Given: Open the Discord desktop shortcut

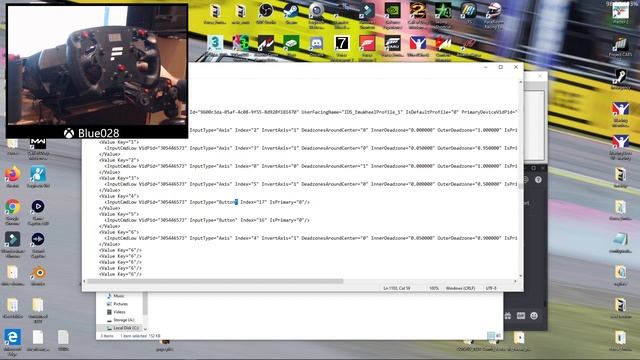Looking at the screenshot, I should pos(316,46).
